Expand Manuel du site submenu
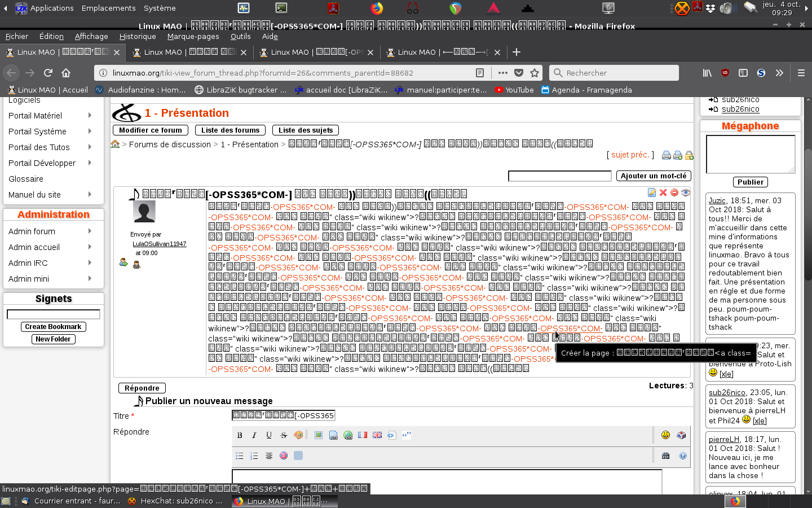The width and height of the screenshot is (812, 508). click(90, 194)
